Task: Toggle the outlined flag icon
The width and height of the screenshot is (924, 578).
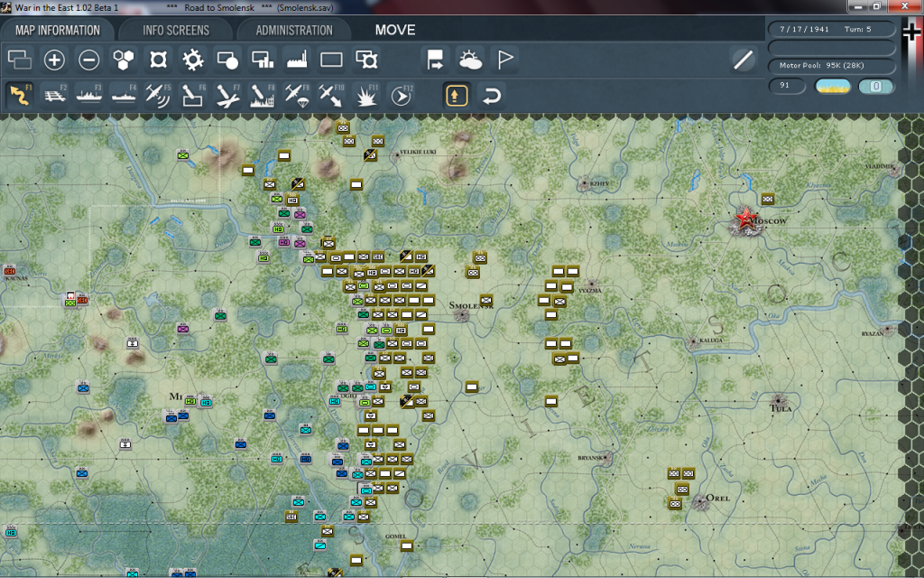Action: pos(504,61)
